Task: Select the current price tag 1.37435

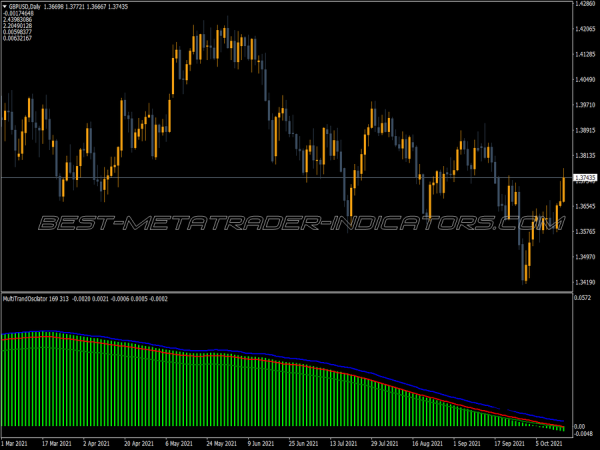Action: point(586,177)
